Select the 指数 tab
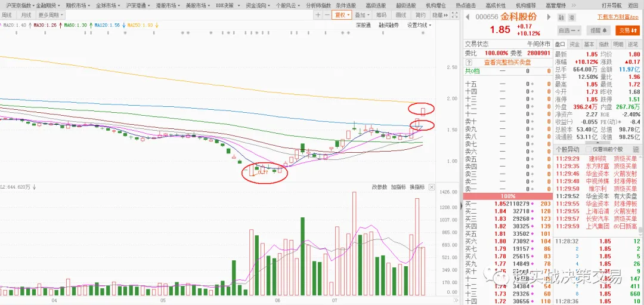644x305 pixels. pyautogui.click(x=603, y=44)
